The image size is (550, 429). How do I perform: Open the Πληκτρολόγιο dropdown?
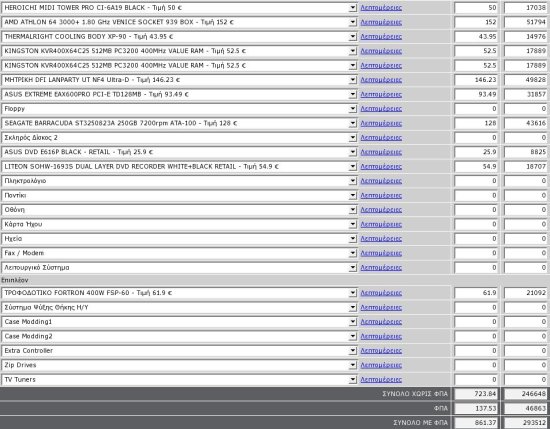click(179, 181)
